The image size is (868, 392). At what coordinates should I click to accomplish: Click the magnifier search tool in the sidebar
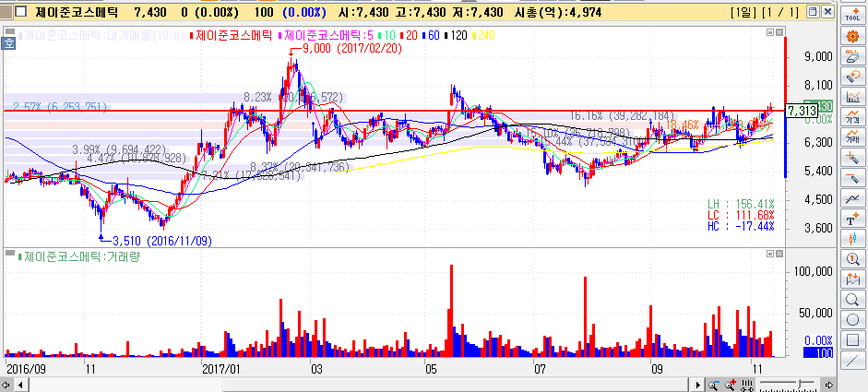(x=853, y=300)
